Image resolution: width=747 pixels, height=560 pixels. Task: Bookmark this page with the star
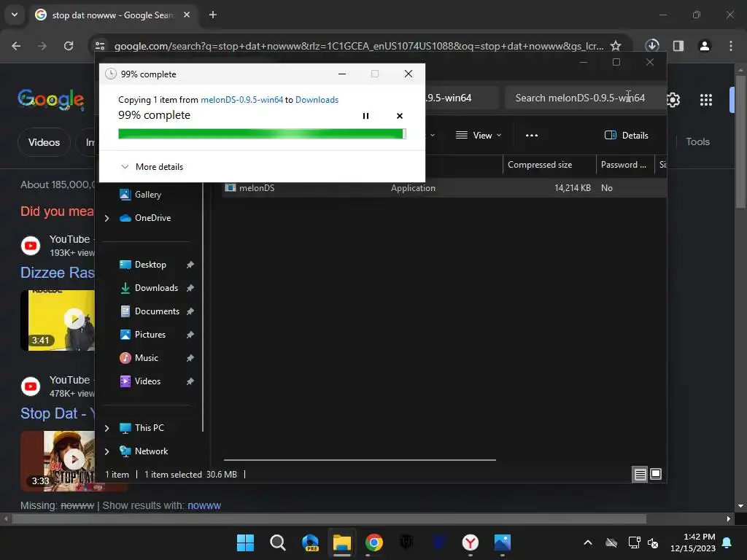coord(616,46)
